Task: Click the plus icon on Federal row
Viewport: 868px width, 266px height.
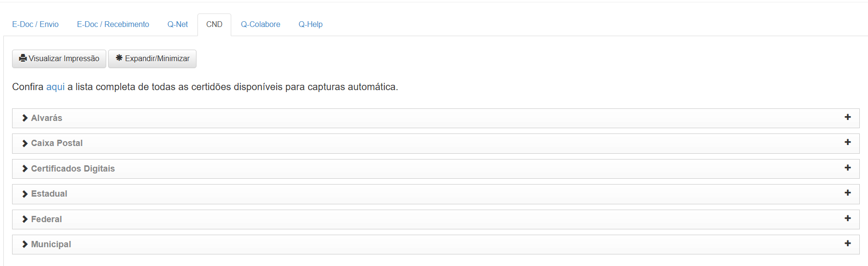Action: [847, 218]
